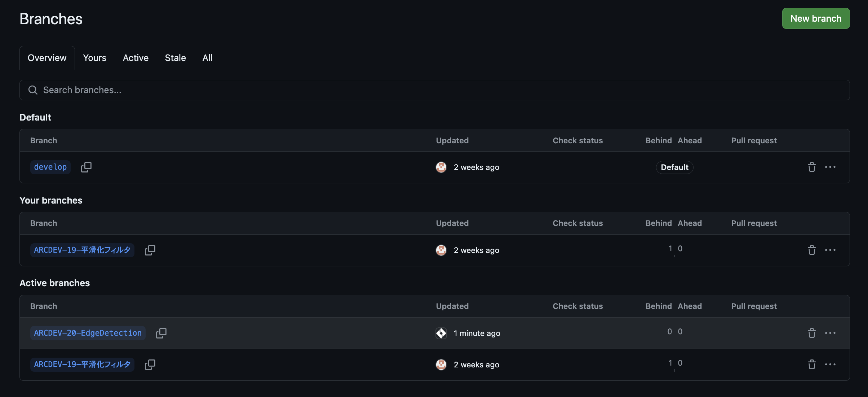
Task: Copy the ARCDEV-20-EdgeDetection branch name
Action: (161, 333)
